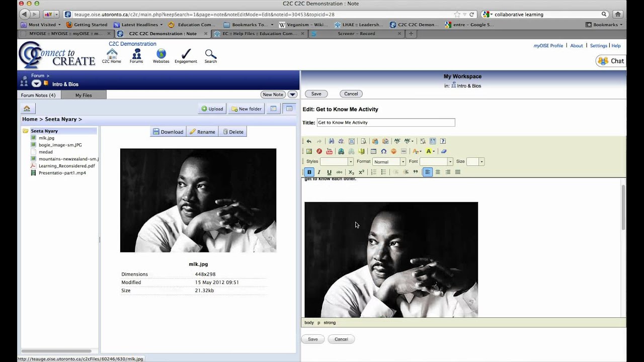Open the Size dropdown
The height and width of the screenshot is (362, 644).
pyautogui.click(x=475, y=161)
